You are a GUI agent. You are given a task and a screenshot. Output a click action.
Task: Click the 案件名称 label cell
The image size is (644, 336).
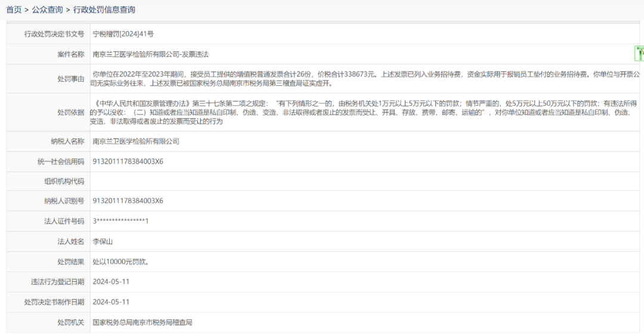click(48, 54)
